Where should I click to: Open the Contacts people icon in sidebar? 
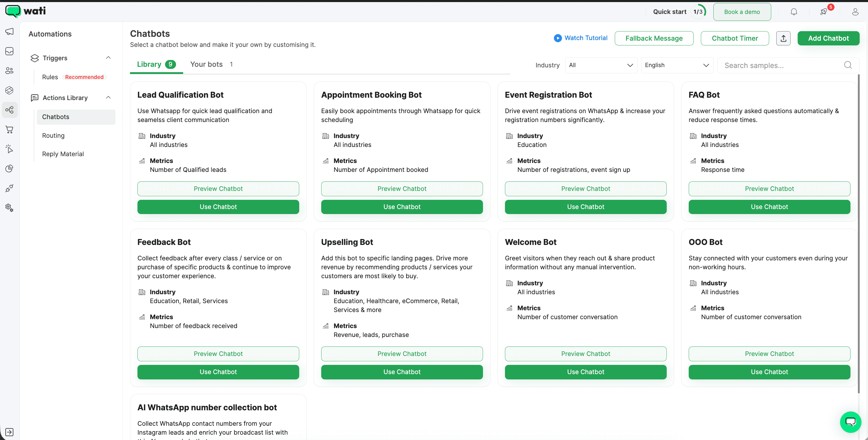[9, 71]
